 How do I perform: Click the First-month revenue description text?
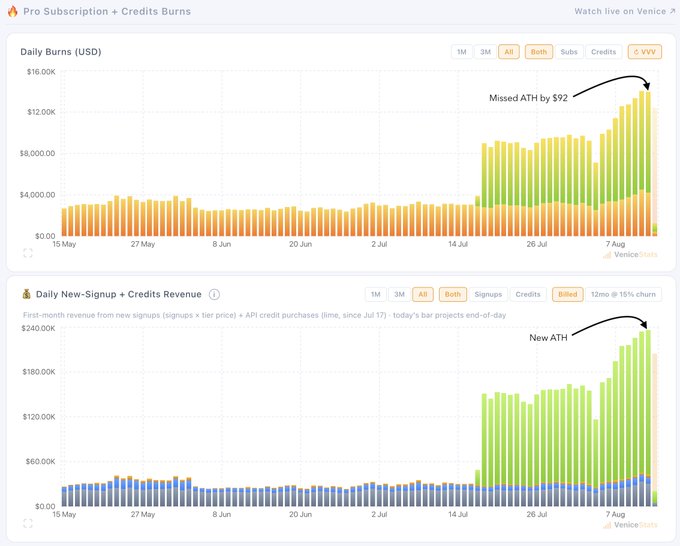point(265,315)
